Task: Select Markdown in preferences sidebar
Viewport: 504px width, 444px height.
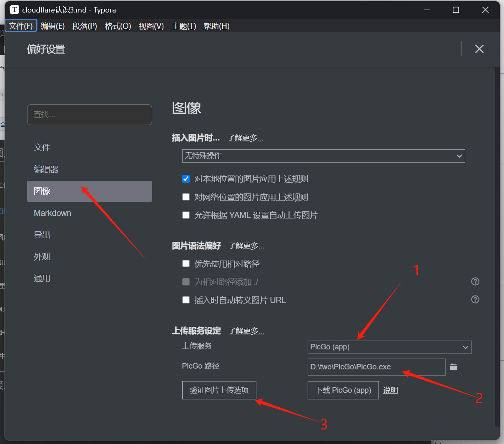Action: 53,213
